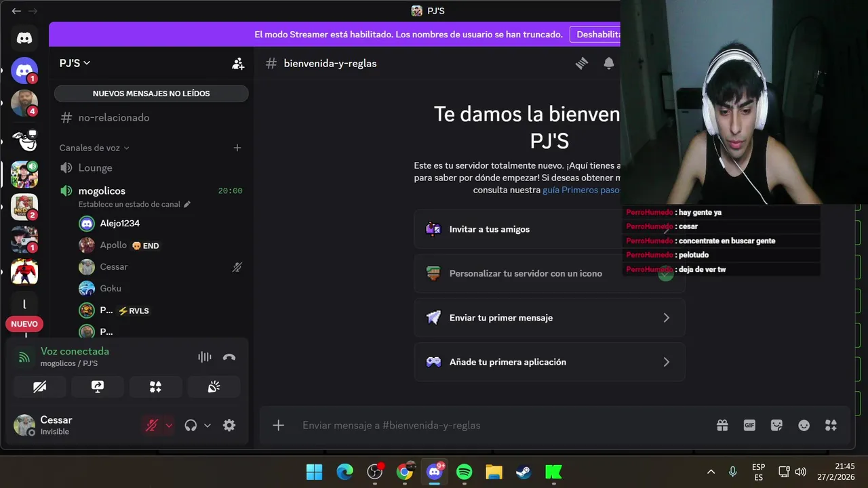868x488 pixels.
Task: Open the no-relacionado text channel
Action: (x=151, y=117)
